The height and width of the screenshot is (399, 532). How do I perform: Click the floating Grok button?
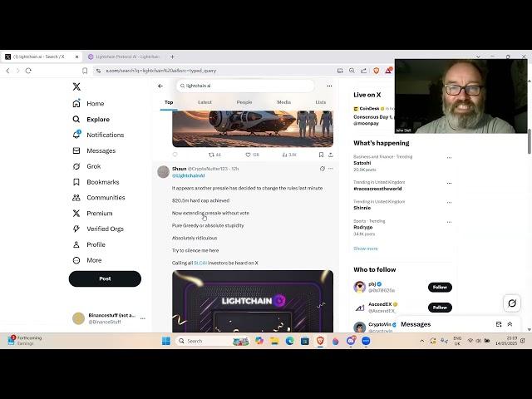click(x=512, y=303)
